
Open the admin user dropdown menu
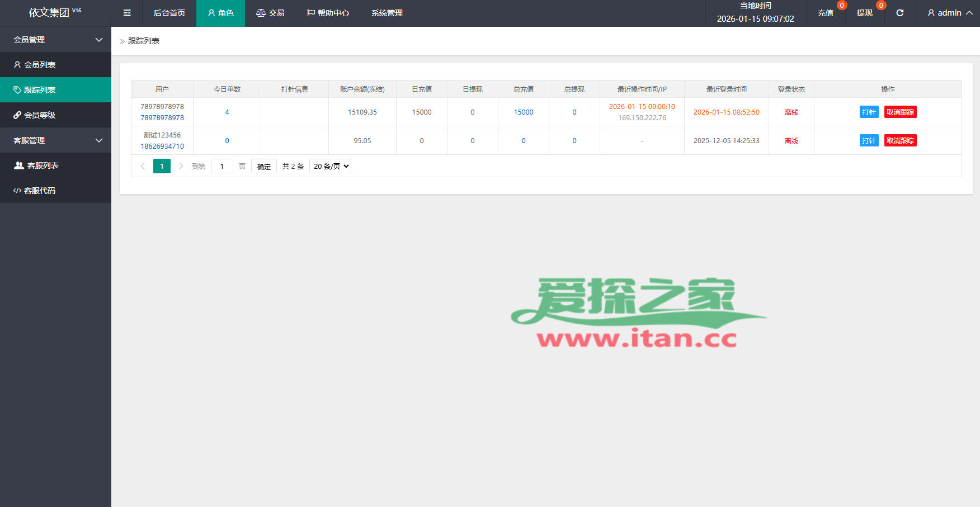(x=949, y=13)
